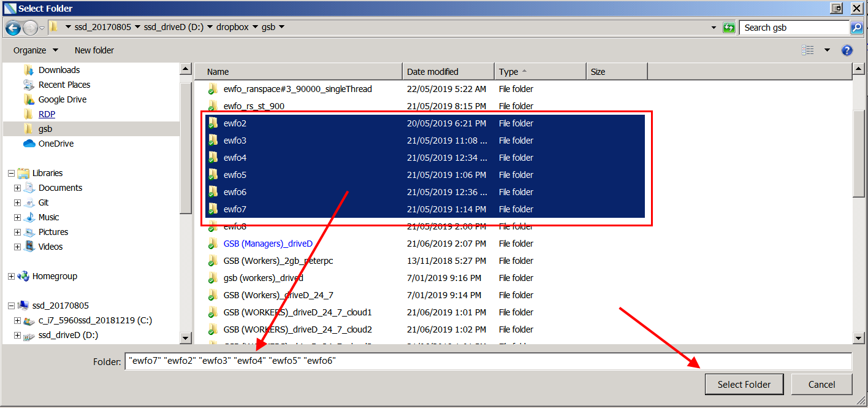Screen dimensions: 868x408
Task: Expand the ssd_driveD (D:) drive node
Action: click(17, 335)
